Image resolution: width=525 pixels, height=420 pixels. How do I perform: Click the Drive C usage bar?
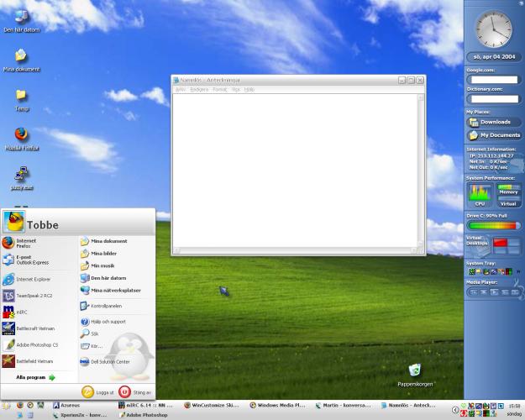pos(493,225)
